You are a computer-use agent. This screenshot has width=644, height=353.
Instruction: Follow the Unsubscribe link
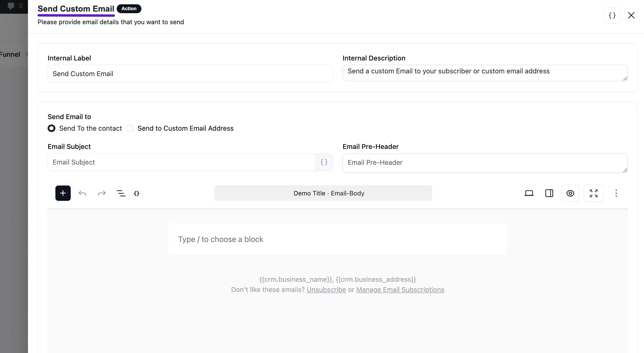tap(326, 290)
